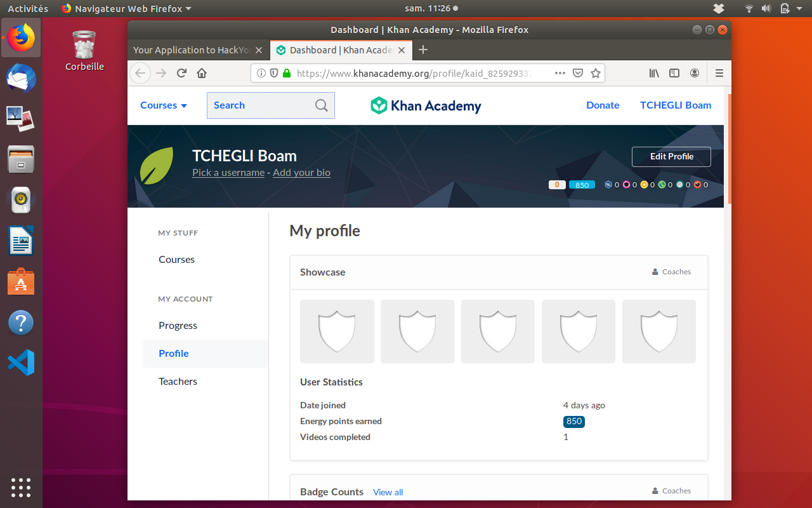Click Pick a username link
Screen dimensions: 812x508
pos(228,173)
